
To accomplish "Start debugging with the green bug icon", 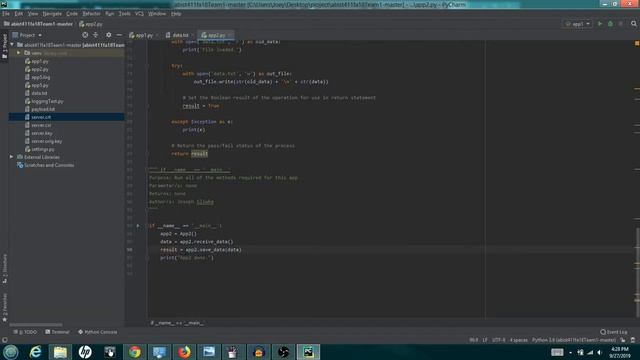I will click(610, 24).
